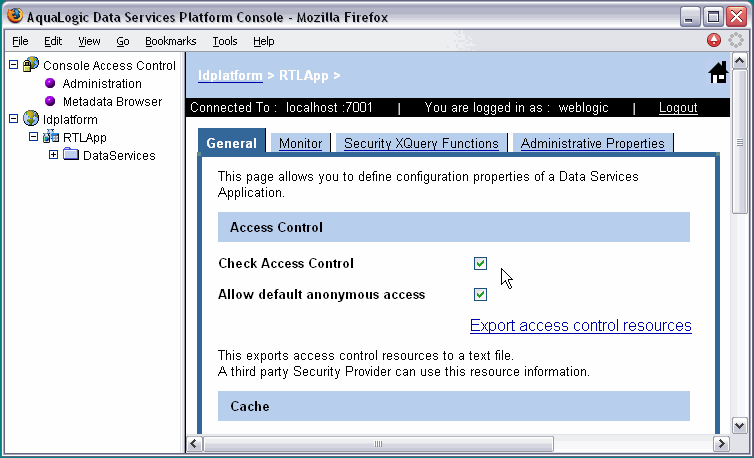
Task: Click the Cache section header
Action: pos(454,406)
